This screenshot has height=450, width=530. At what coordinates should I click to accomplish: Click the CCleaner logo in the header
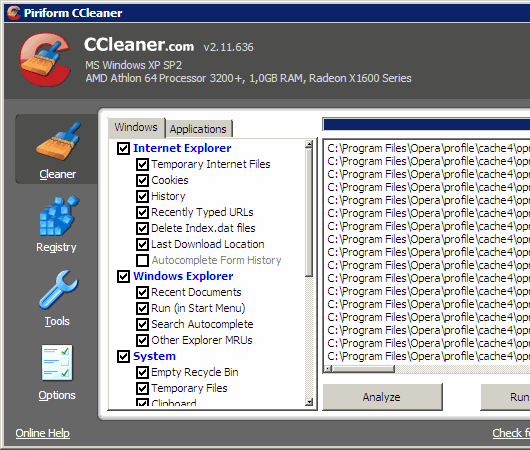click(x=45, y=60)
